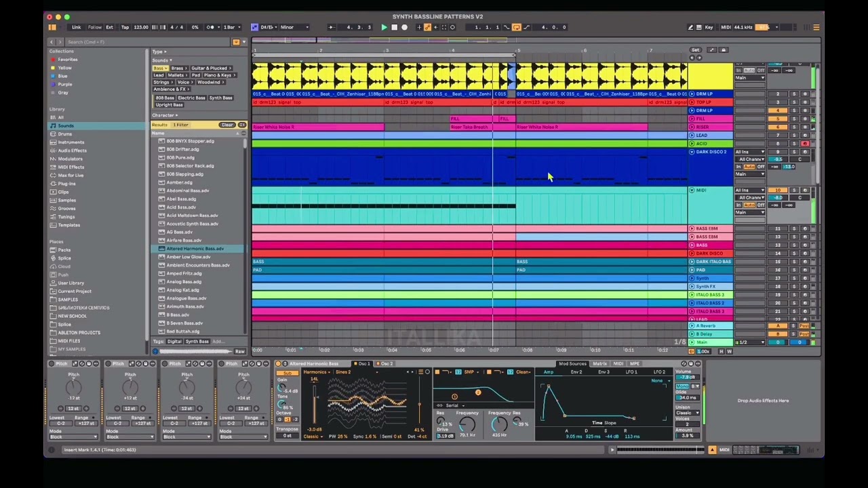The height and width of the screenshot is (488, 868).
Task: Toggle the metronome in the control bar
Action: tap(212, 27)
